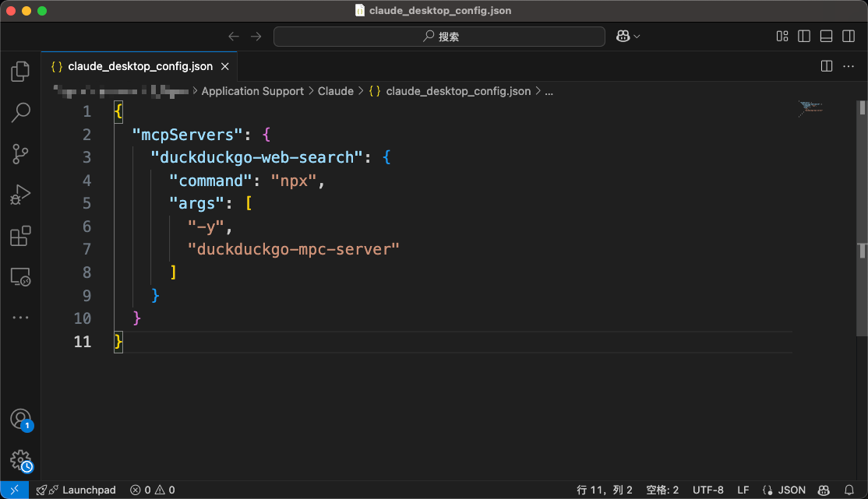Toggle the bottom panel

point(827,37)
